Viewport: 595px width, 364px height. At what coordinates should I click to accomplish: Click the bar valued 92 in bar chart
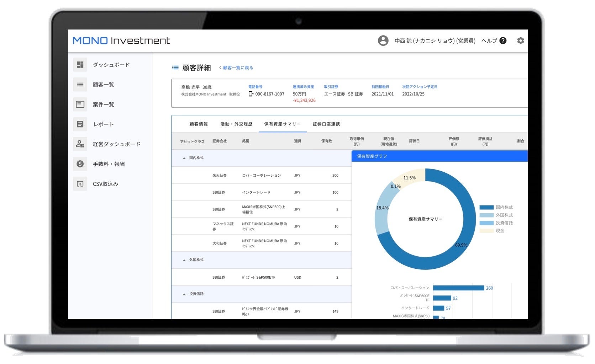pos(442,298)
